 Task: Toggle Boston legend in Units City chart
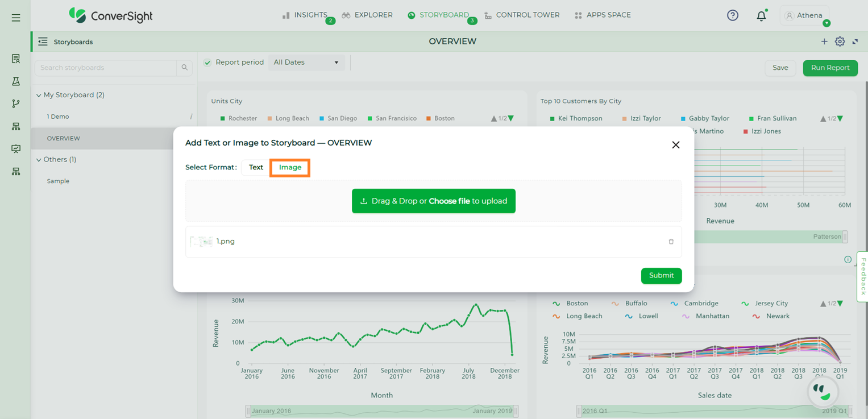(x=441, y=119)
